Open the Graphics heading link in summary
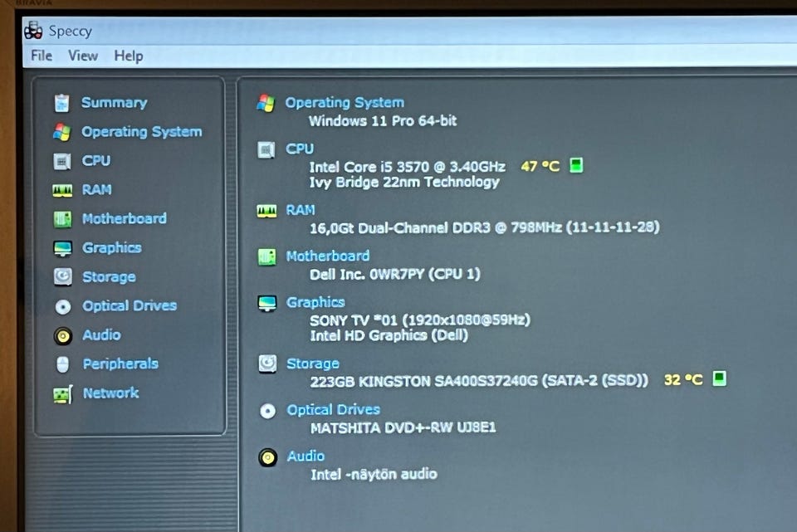 tap(315, 302)
